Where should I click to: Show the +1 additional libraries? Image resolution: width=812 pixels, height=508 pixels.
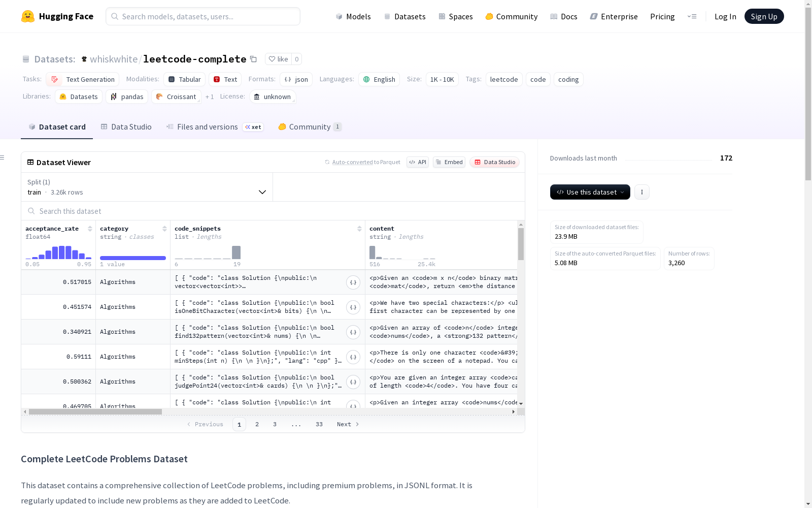click(210, 97)
